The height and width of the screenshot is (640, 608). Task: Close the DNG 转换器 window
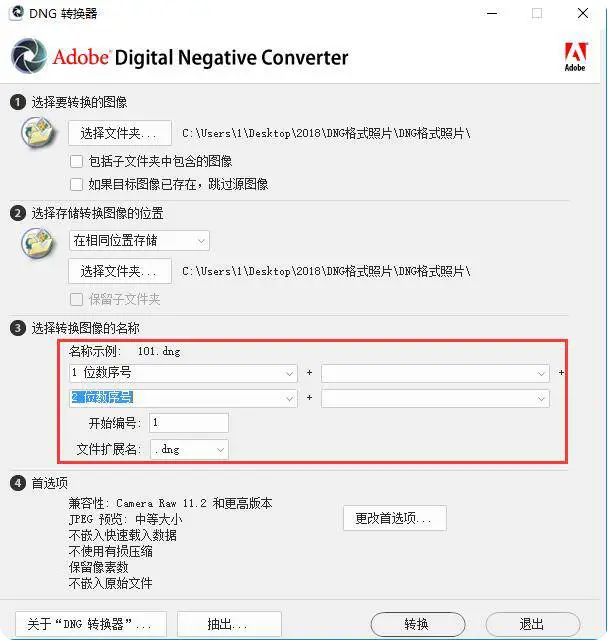pyautogui.click(x=583, y=13)
